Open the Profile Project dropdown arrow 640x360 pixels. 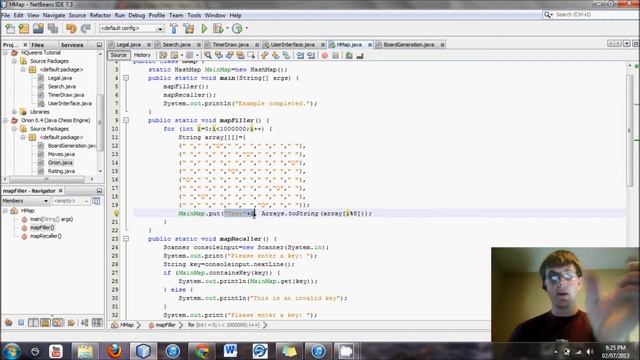coord(247,29)
